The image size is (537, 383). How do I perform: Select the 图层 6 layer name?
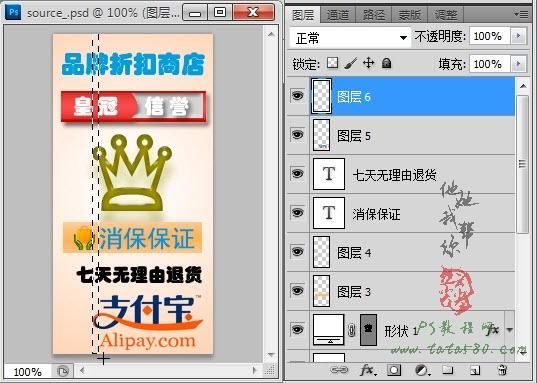(x=354, y=97)
